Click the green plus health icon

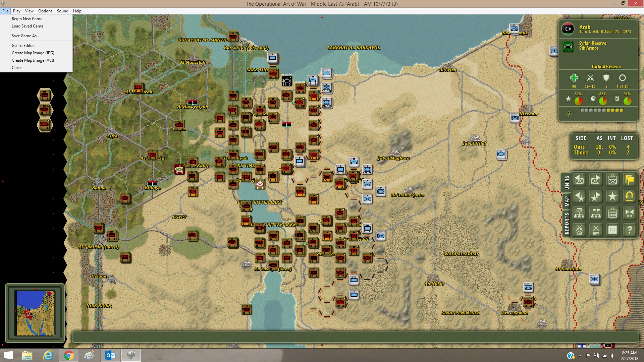click(574, 78)
